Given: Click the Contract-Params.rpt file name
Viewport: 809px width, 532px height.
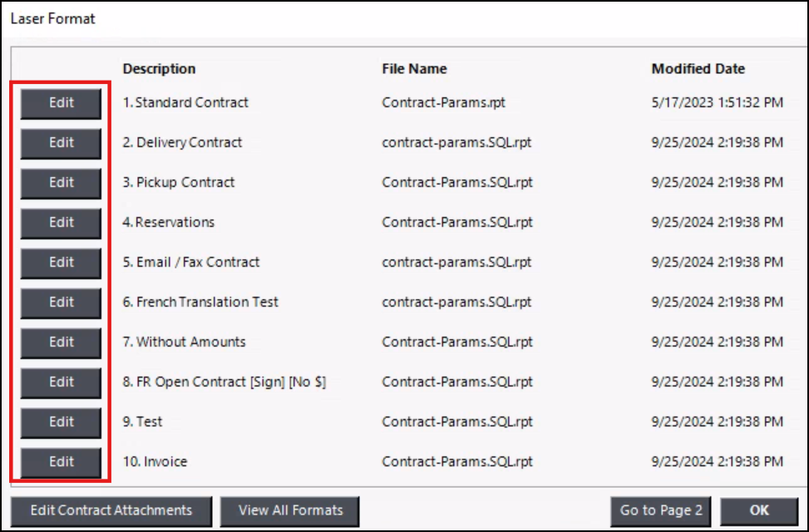Looking at the screenshot, I should pyautogui.click(x=443, y=103).
